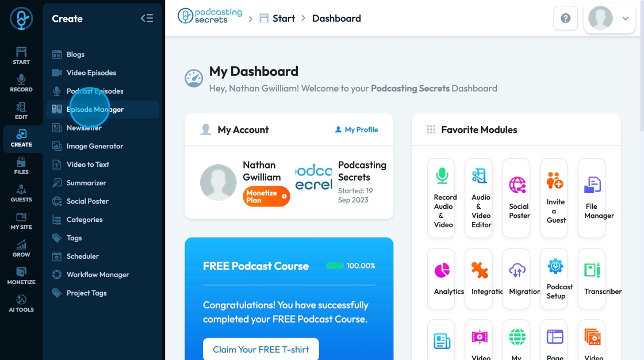Image resolution: width=644 pixels, height=360 pixels.
Task: Click Start breadcrumb link
Action: pos(283,18)
